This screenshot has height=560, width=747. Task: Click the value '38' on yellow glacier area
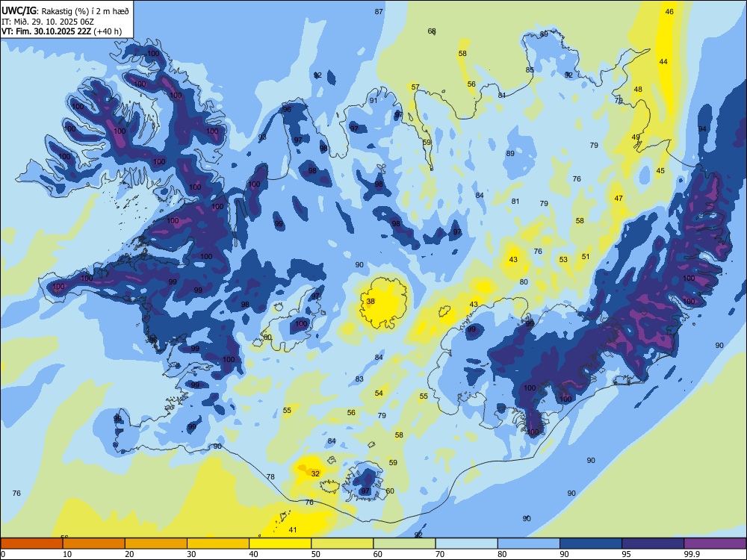click(371, 301)
